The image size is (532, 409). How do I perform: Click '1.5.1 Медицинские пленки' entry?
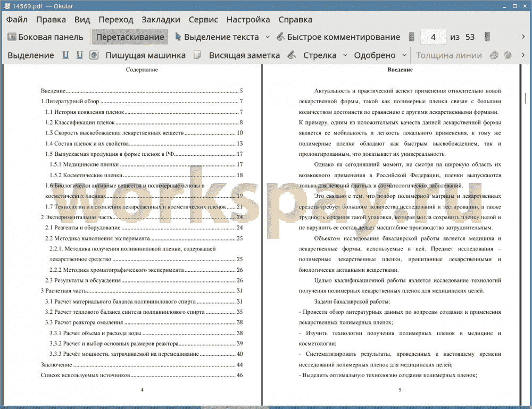146,164
